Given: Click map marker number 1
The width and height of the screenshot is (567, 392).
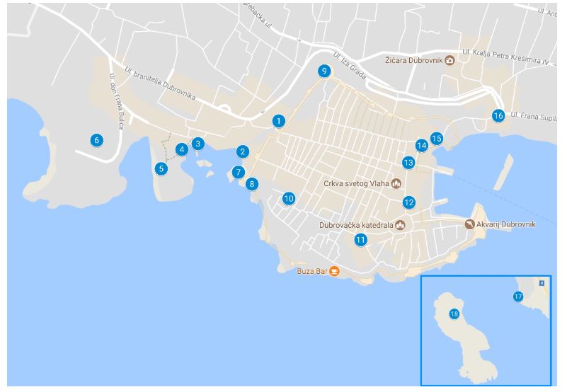Looking at the screenshot, I should [278, 121].
